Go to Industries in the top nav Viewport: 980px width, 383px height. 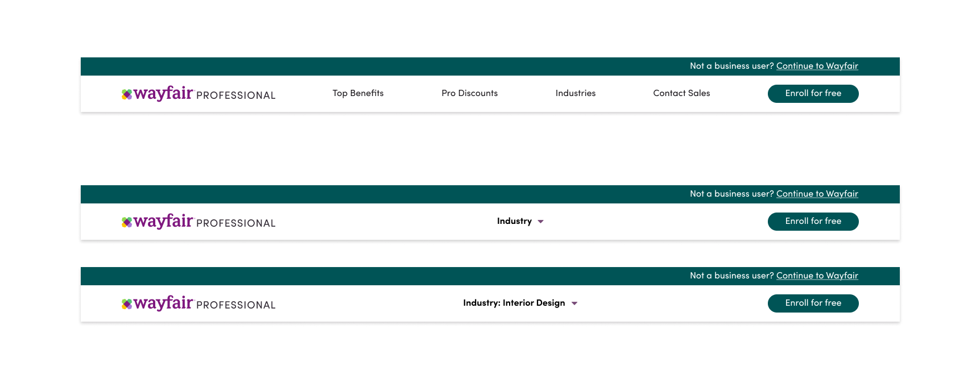coord(576,93)
